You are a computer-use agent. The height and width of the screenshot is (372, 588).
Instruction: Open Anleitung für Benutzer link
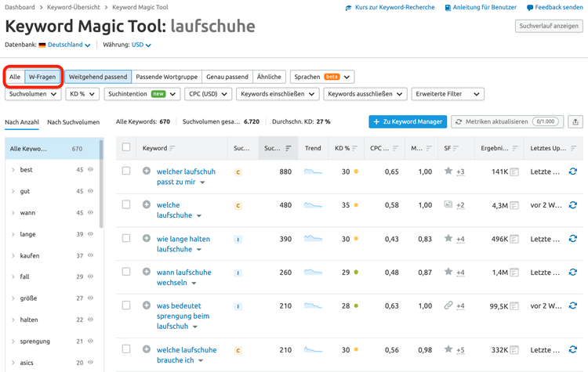tap(481, 7)
